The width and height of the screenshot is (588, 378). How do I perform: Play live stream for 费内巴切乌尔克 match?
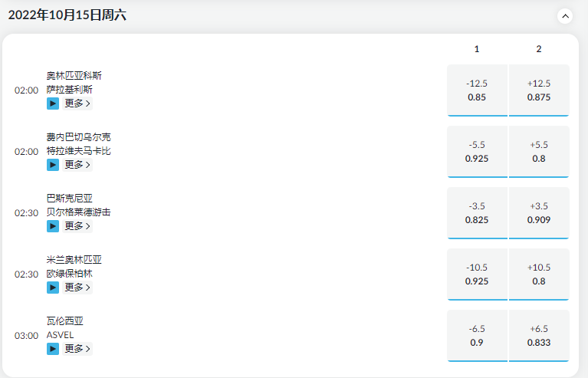[x=53, y=165]
